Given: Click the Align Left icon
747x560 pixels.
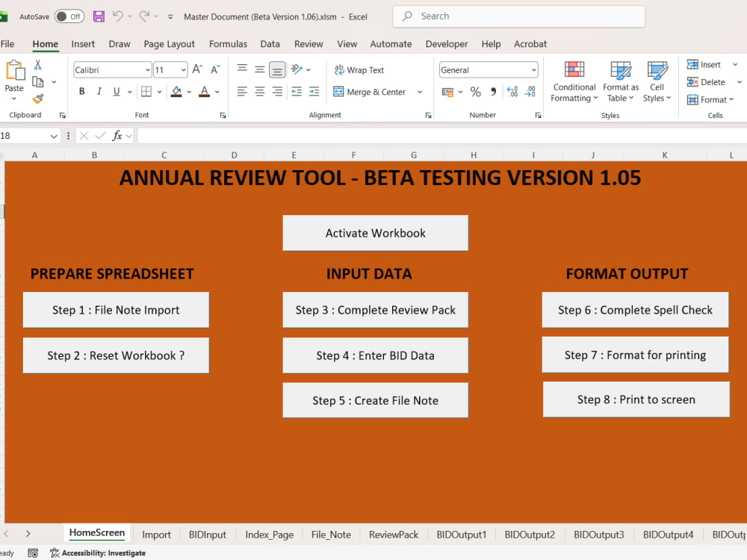Looking at the screenshot, I should click(242, 91).
